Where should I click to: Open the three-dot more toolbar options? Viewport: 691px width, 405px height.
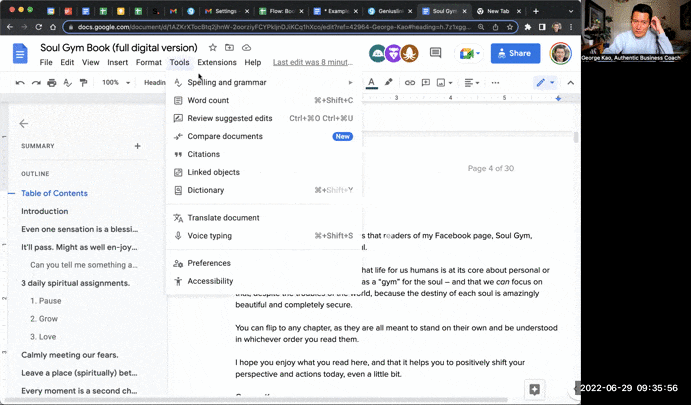(x=495, y=82)
